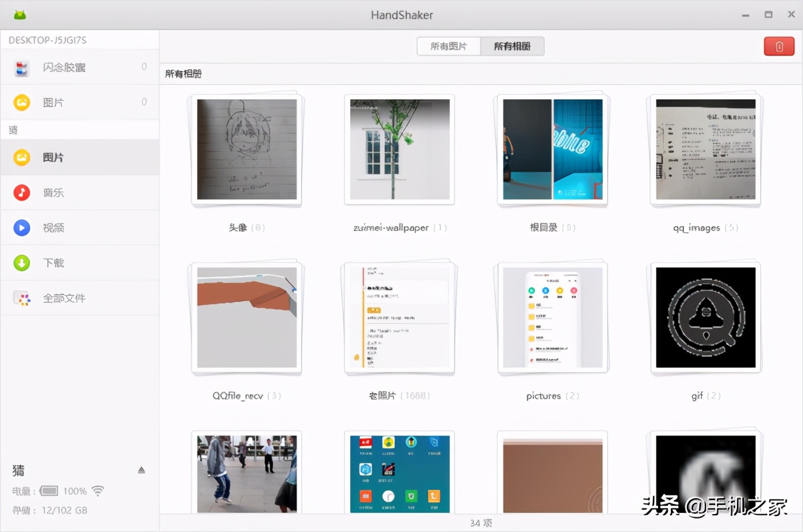Click the eject triangle next to device name
The height and width of the screenshot is (532, 803).
pyautogui.click(x=141, y=470)
